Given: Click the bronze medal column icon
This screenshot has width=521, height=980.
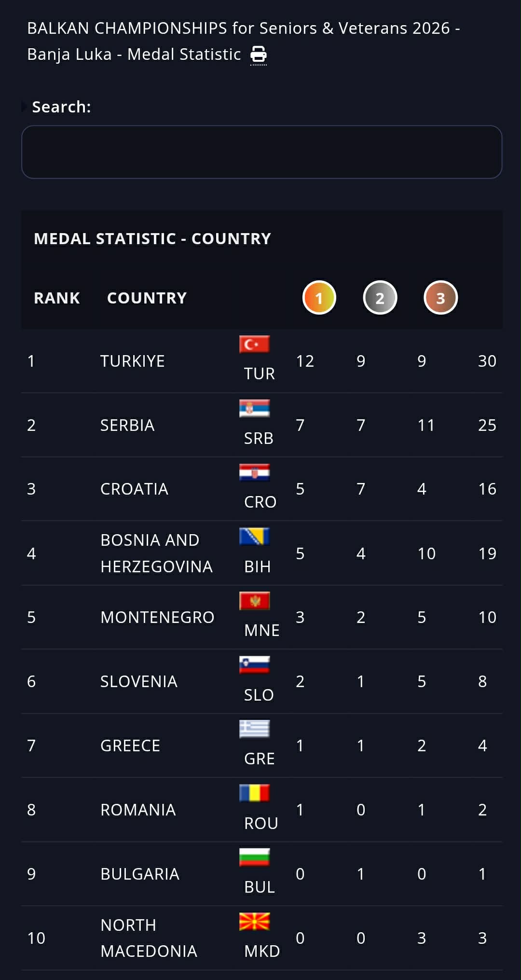Looking at the screenshot, I should 440,298.
